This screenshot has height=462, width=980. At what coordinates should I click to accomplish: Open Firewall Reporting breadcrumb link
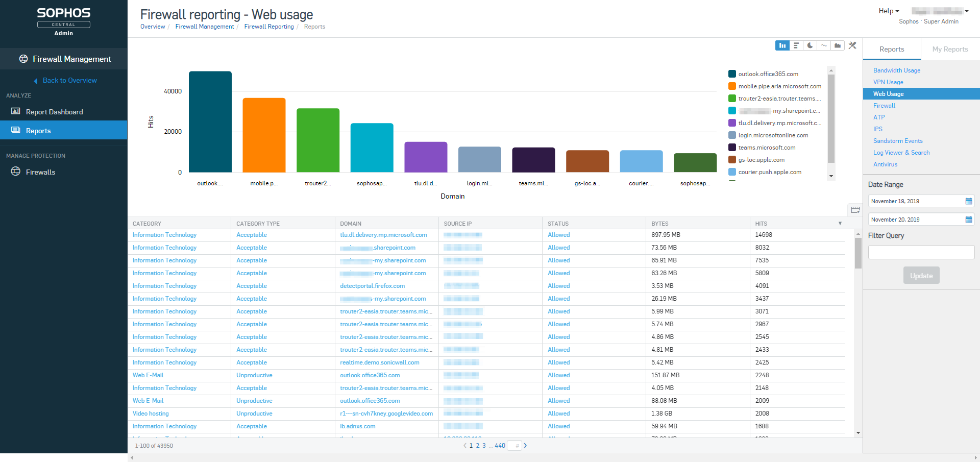[269, 27]
